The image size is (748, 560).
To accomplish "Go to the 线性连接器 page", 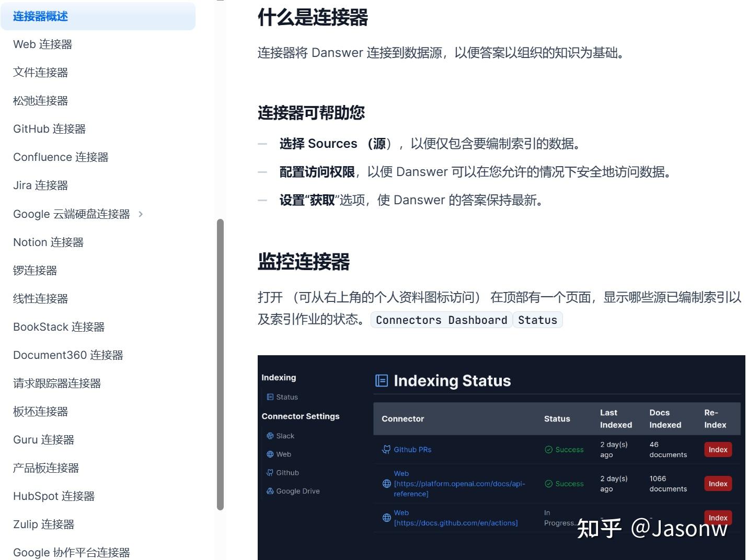I will (40, 299).
